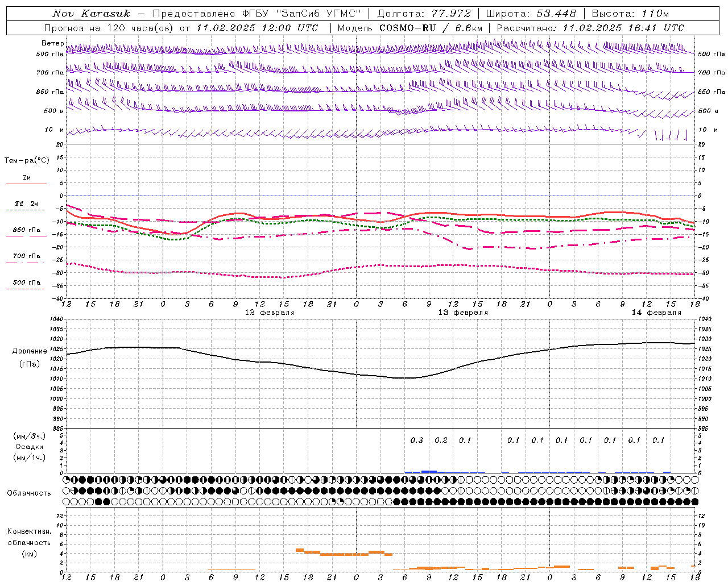728x582 pixels.
Task: Click the 10 м wind level label beside Ветер
Action: coord(55,130)
